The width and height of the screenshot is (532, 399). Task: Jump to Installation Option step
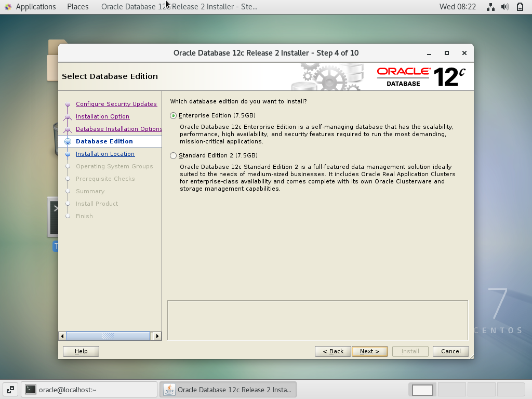click(x=102, y=116)
